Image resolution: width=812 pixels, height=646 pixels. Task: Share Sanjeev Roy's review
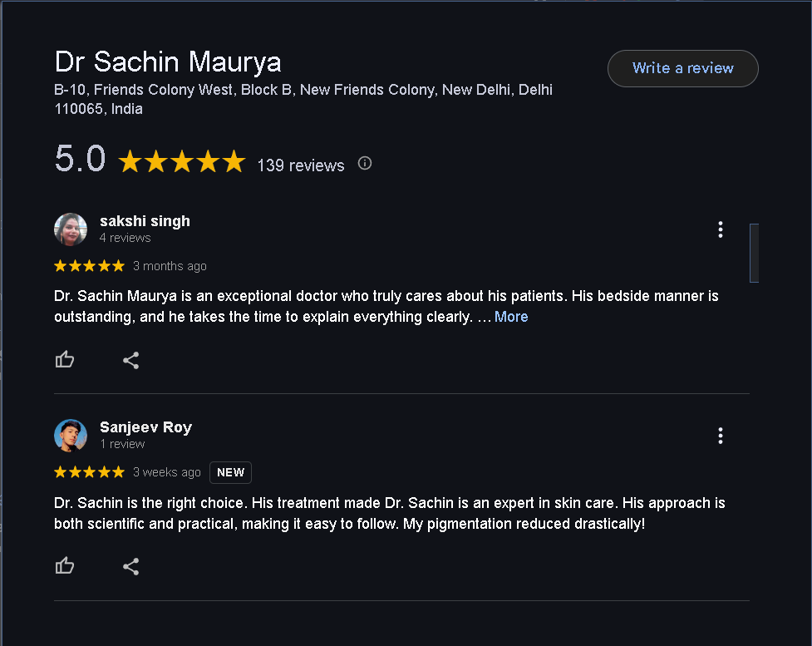click(x=130, y=566)
